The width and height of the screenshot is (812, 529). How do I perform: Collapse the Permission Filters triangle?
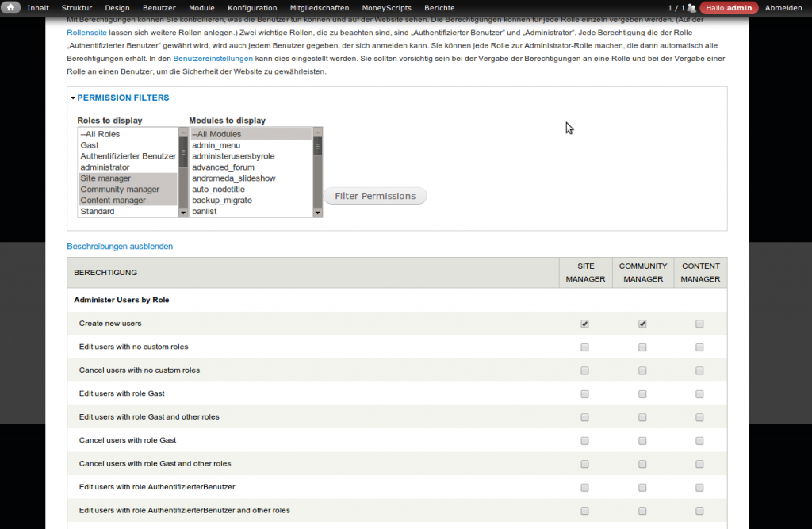click(x=73, y=98)
